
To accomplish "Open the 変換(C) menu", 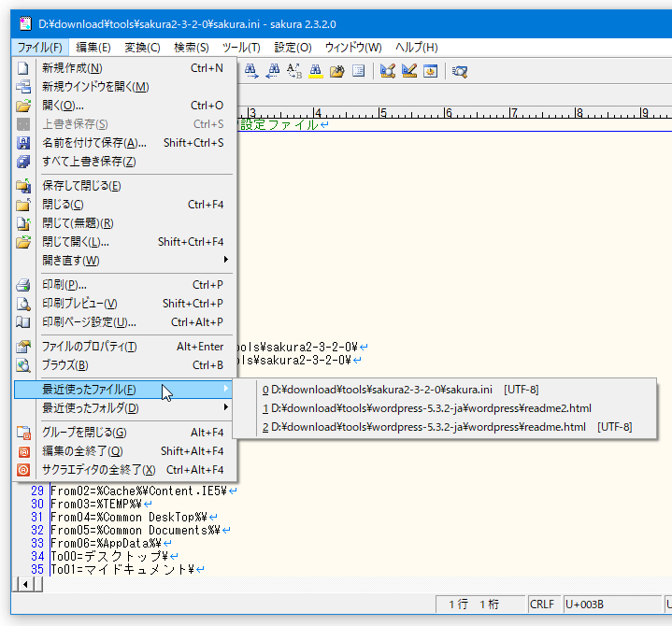I will pyautogui.click(x=142, y=47).
